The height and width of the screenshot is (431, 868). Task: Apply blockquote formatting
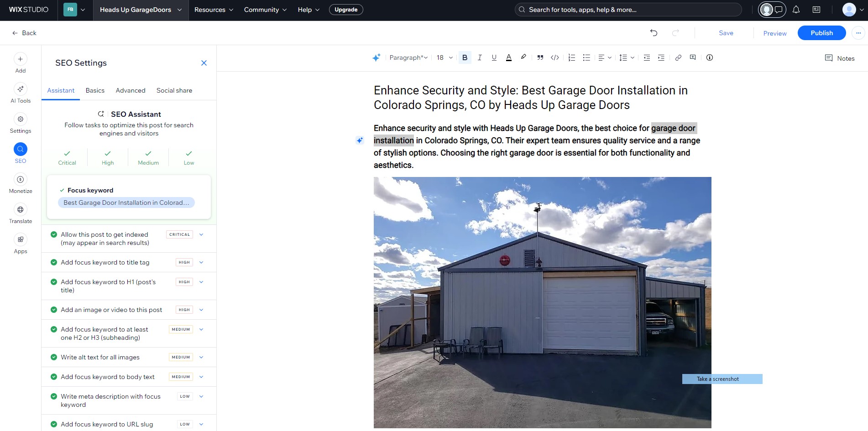coord(540,58)
